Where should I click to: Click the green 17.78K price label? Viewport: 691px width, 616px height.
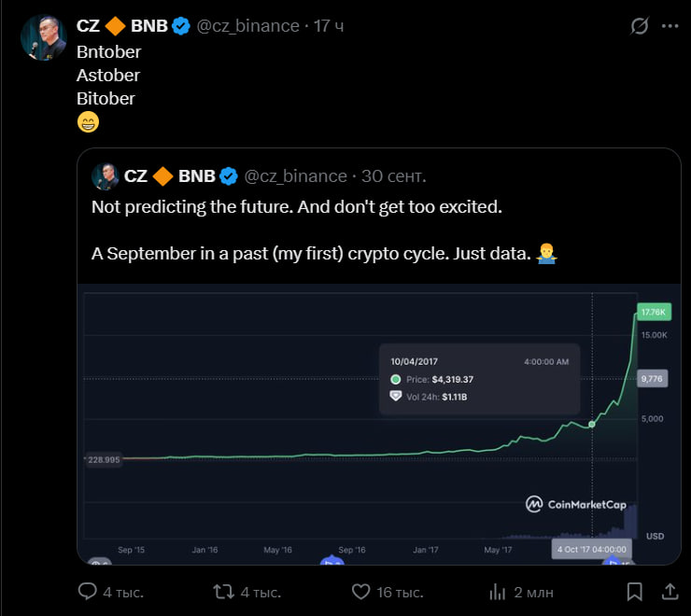tap(650, 312)
